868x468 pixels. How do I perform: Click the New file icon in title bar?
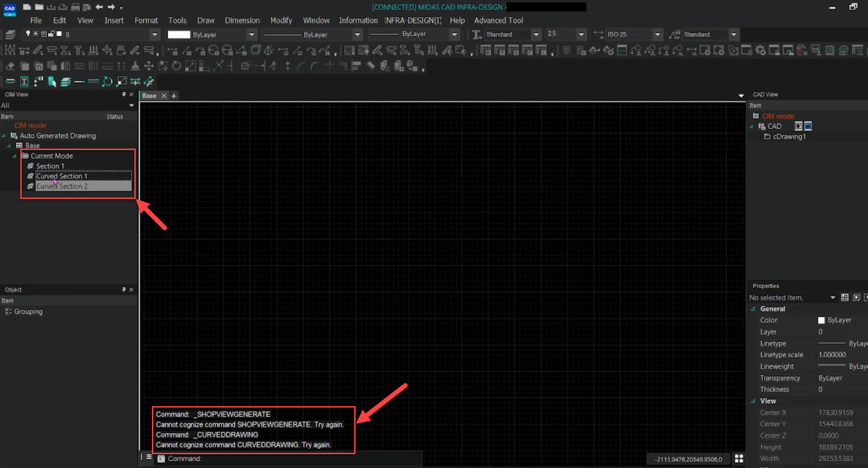[x=27, y=7]
